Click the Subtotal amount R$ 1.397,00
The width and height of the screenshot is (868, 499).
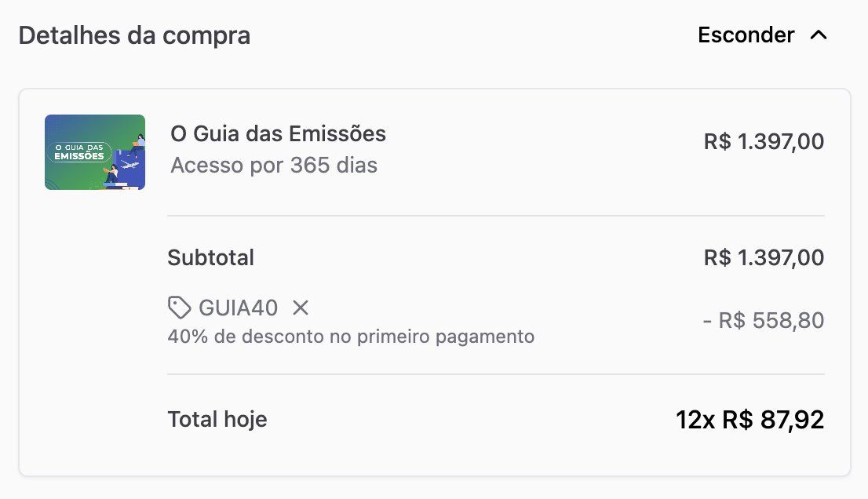764,258
